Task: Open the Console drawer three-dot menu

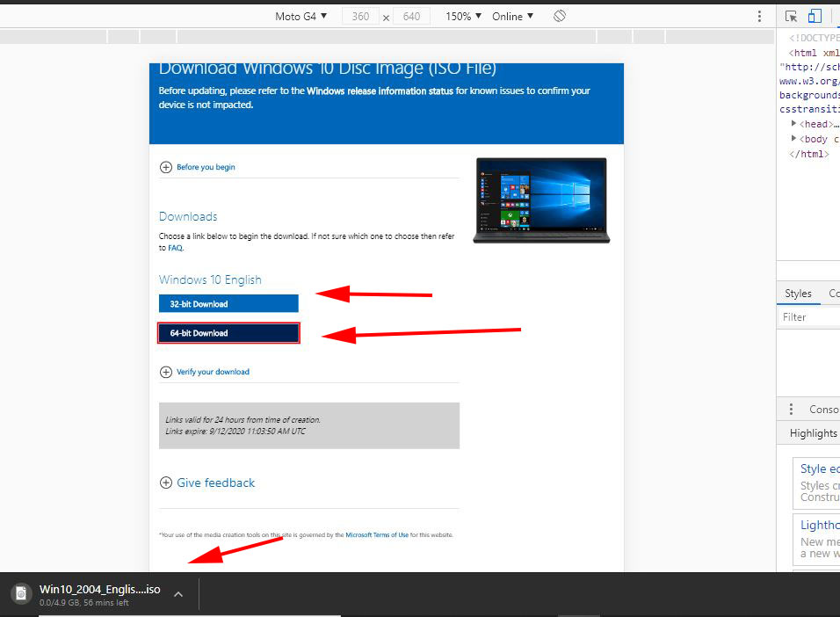Action: pos(791,409)
